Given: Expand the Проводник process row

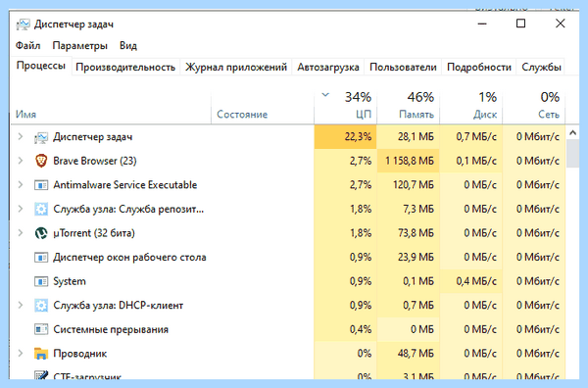Looking at the screenshot, I should coord(21,353).
